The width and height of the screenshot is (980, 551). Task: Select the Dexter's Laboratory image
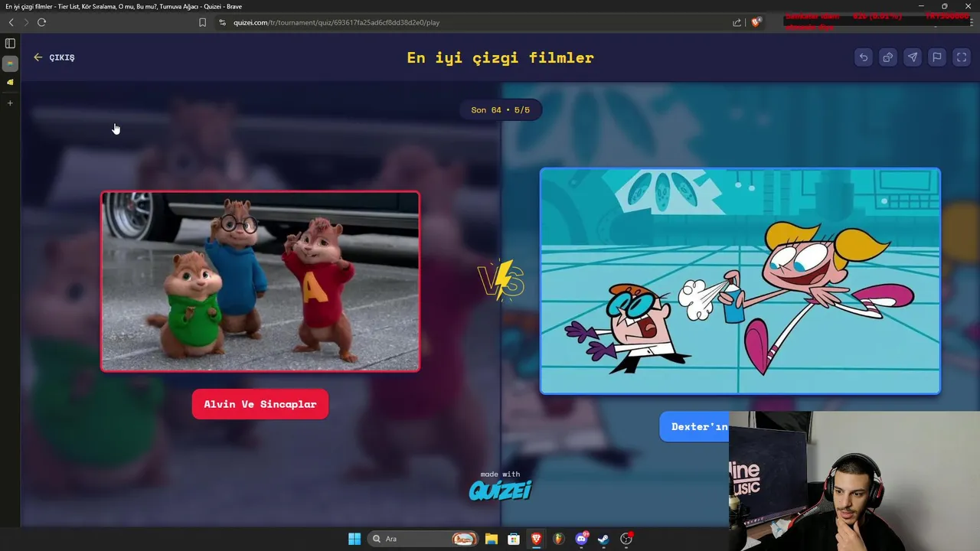[x=740, y=281]
